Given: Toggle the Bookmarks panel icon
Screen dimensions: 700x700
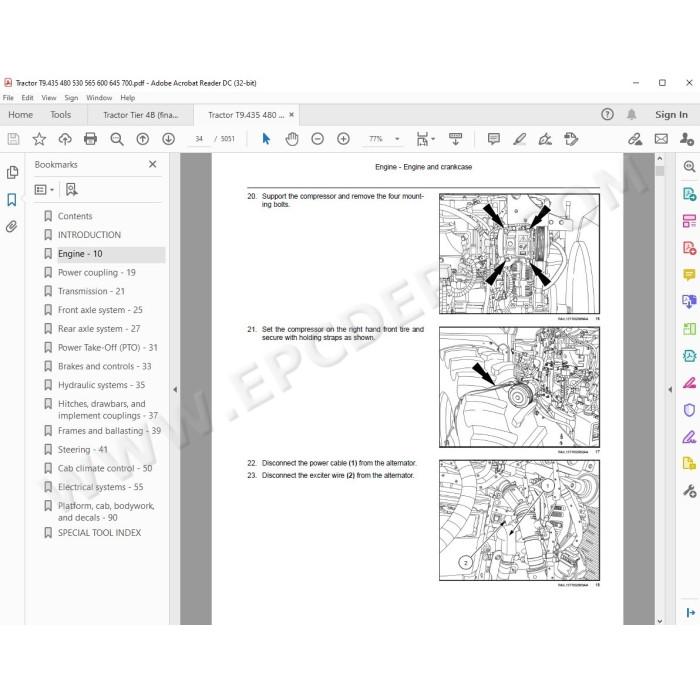Looking at the screenshot, I should 12,200.
